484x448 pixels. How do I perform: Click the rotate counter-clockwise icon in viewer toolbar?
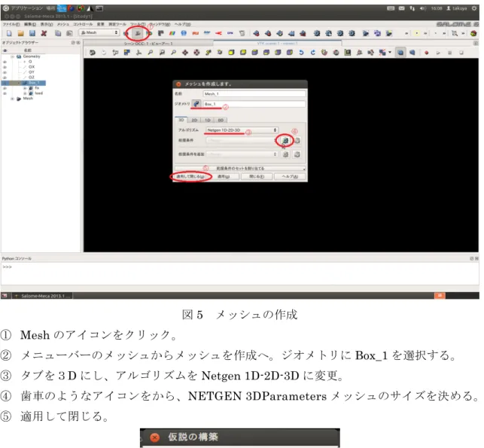click(301, 53)
